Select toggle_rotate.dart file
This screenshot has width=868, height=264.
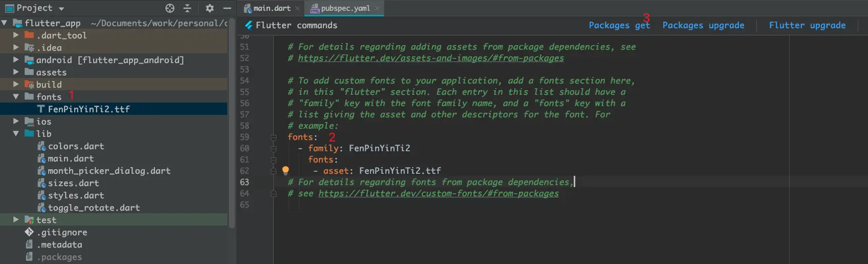94,208
